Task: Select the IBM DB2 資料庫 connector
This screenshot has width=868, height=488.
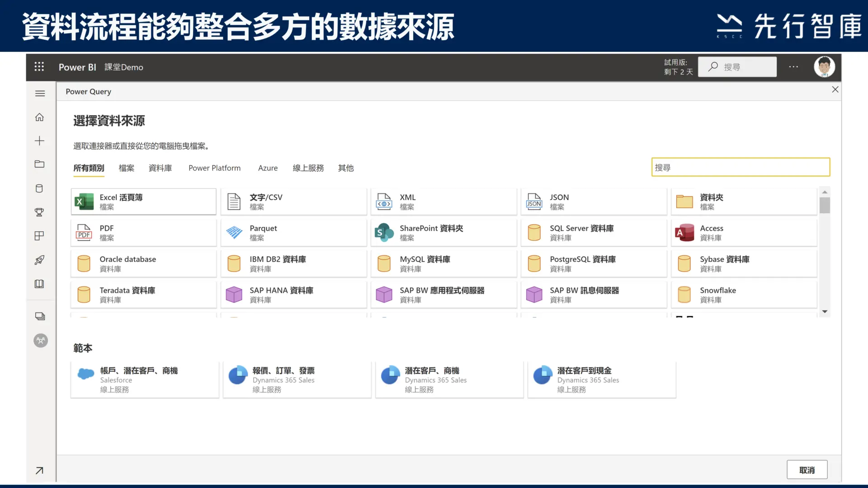Action: [x=294, y=263]
